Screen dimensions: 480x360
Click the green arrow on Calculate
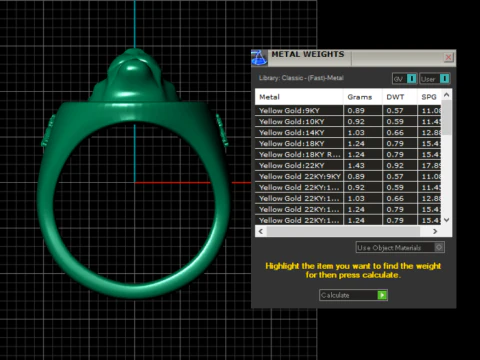(382, 295)
